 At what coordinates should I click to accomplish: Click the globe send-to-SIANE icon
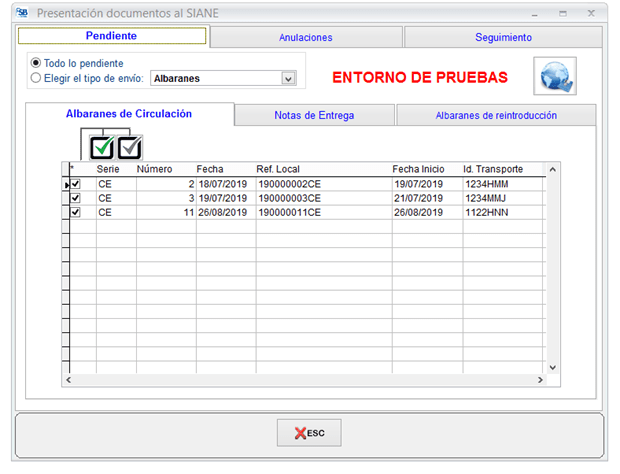[554, 77]
